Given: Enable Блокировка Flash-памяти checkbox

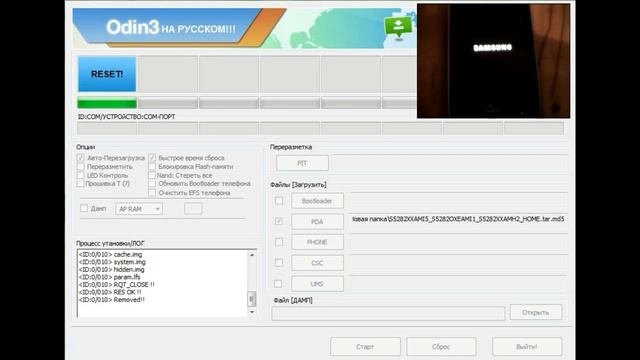Looking at the screenshot, I should tap(152, 167).
